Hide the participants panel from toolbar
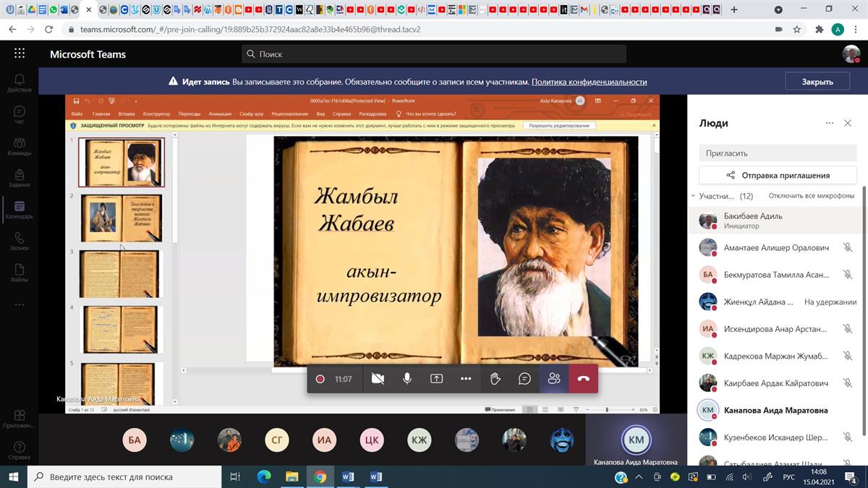Image resolution: width=868 pixels, height=488 pixels. (554, 379)
